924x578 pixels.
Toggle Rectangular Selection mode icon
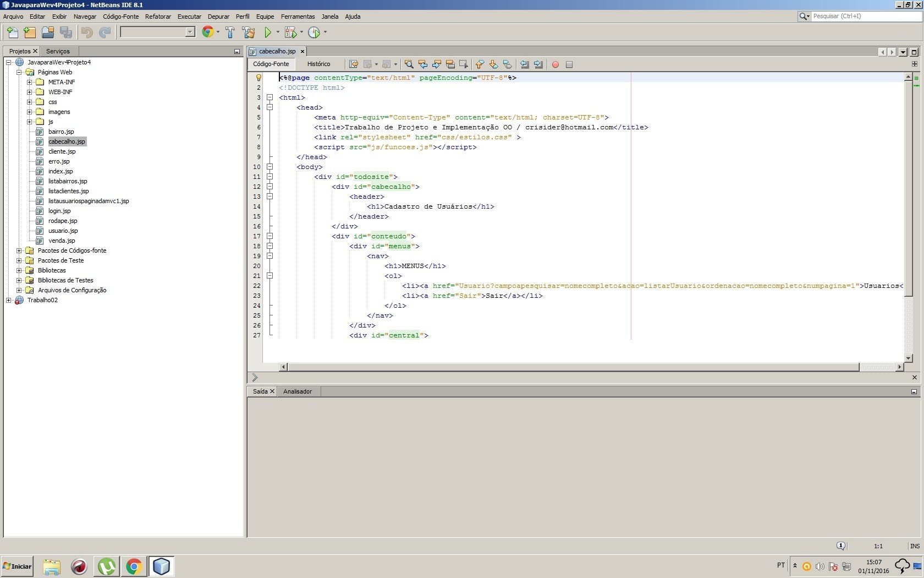tap(464, 64)
